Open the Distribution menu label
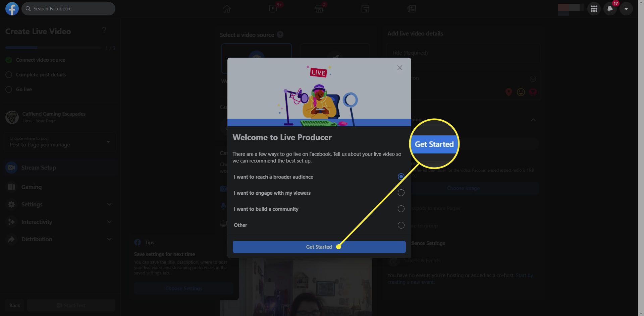This screenshot has height=316, width=644. [x=37, y=239]
